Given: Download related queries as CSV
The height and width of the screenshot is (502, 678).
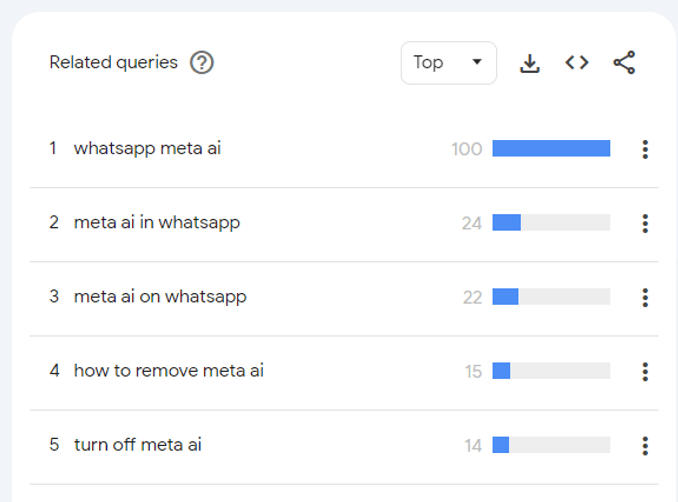Looking at the screenshot, I should (530, 63).
